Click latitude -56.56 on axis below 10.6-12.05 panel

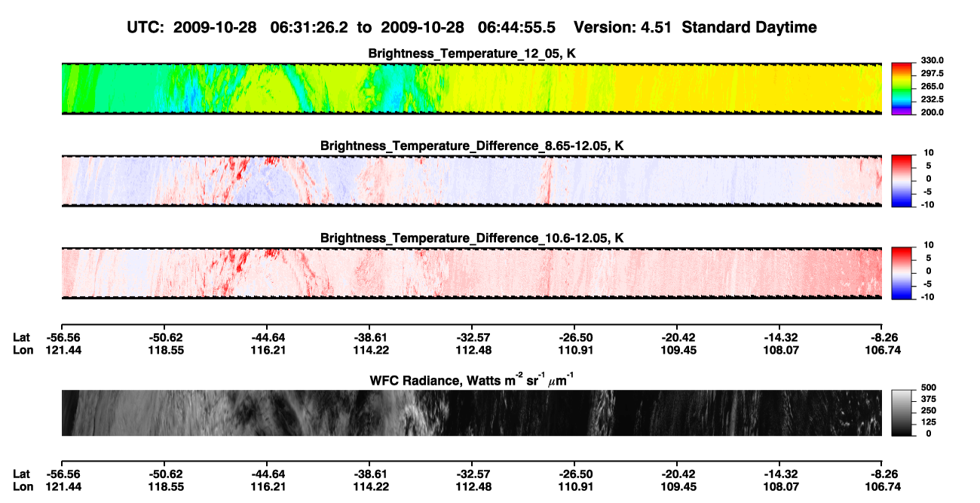(61, 337)
